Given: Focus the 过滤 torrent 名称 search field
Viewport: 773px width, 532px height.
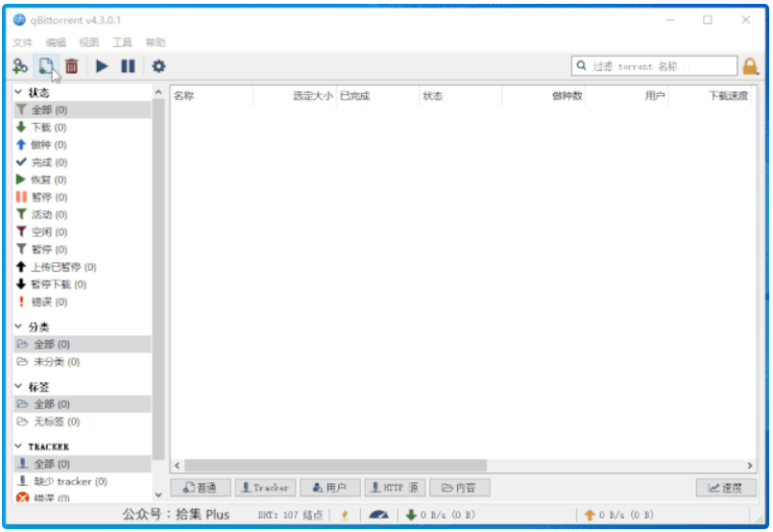Looking at the screenshot, I should coord(654,66).
